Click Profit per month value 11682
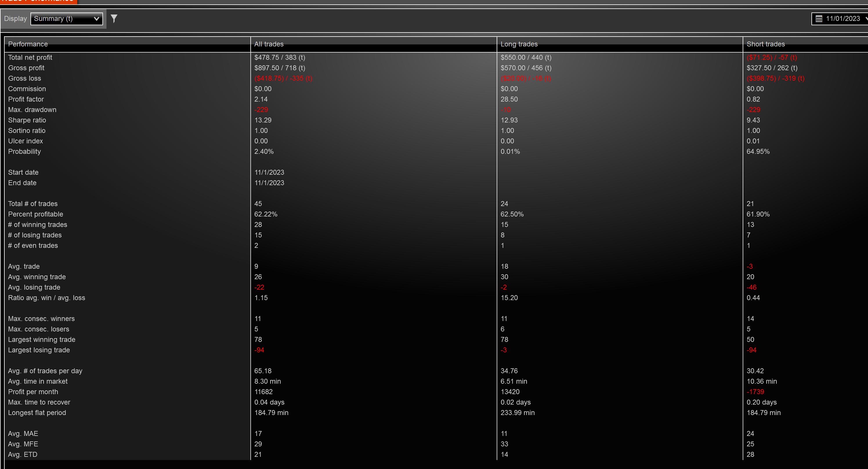The height and width of the screenshot is (469, 868). tap(263, 392)
